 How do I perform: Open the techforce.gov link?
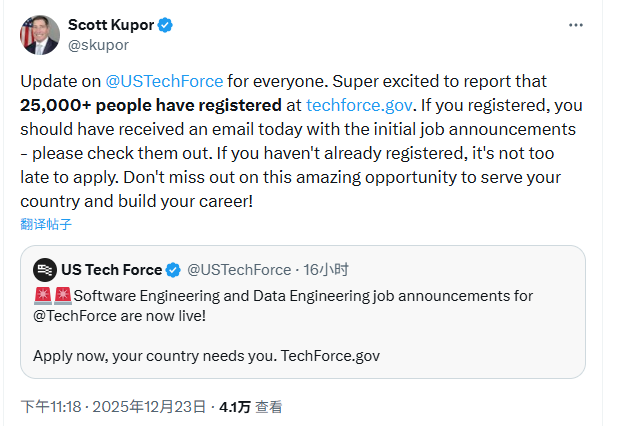coord(358,104)
